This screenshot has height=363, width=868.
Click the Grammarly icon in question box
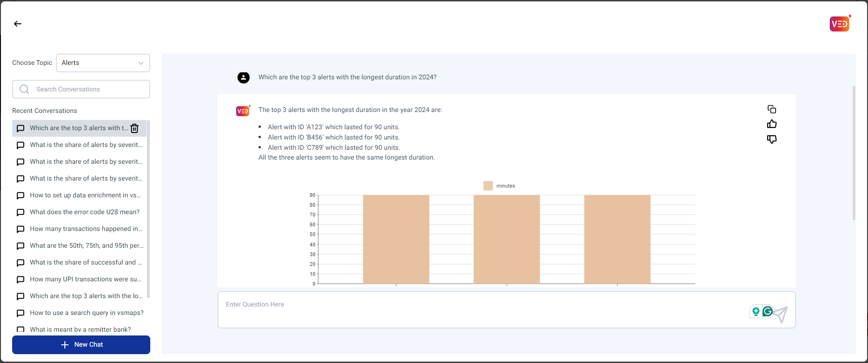767,311
